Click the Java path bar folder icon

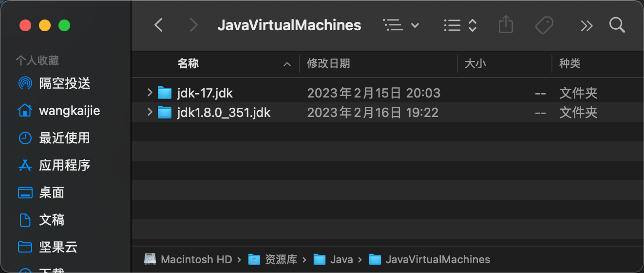coord(320,259)
